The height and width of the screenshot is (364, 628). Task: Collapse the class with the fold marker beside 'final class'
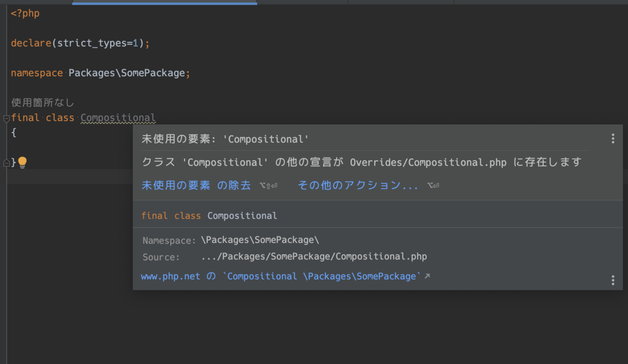(x=6, y=118)
